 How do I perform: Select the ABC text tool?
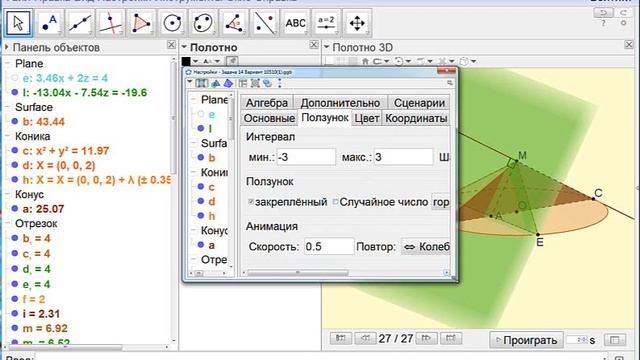[x=296, y=23]
